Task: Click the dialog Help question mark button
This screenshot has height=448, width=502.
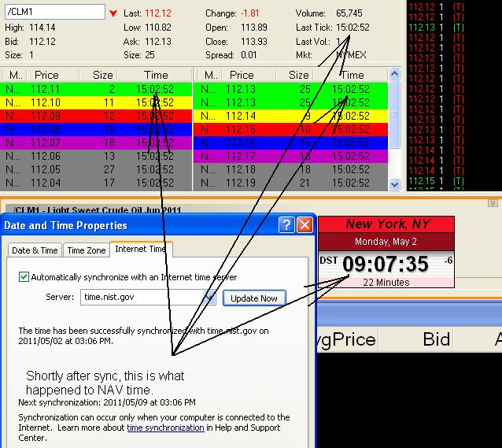Action: pos(286,225)
